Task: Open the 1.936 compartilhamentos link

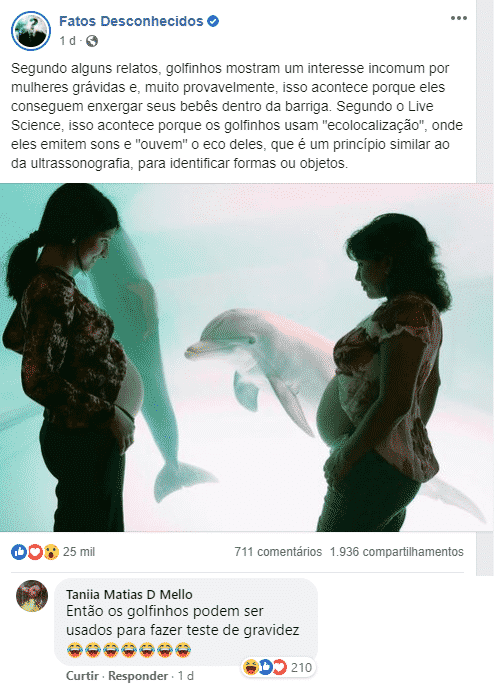Action: tap(397, 552)
